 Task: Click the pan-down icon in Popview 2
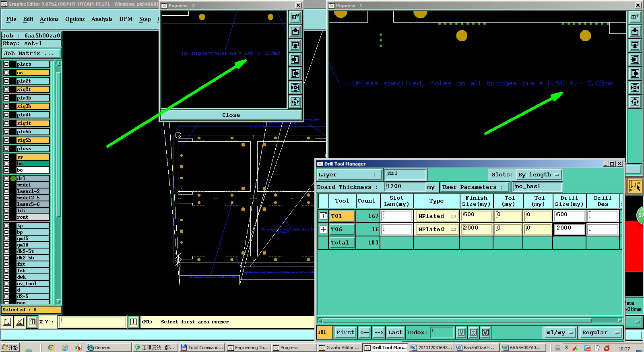point(295,45)
